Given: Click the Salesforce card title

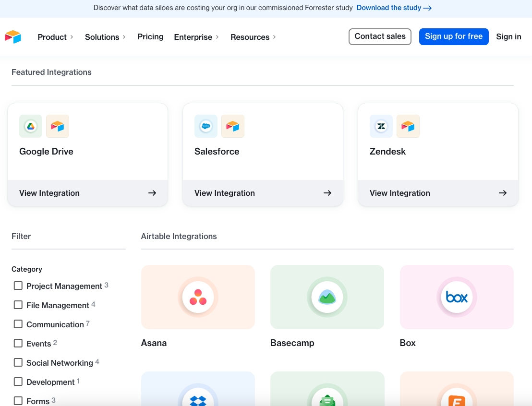Looking at the screenshot, I should point(217,151).
